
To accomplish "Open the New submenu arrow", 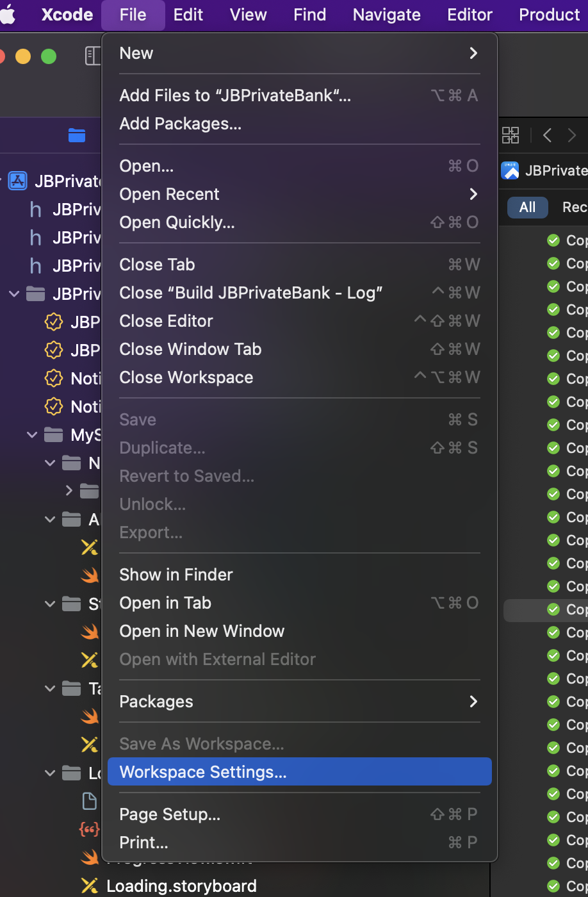I will tap(473, 53).
